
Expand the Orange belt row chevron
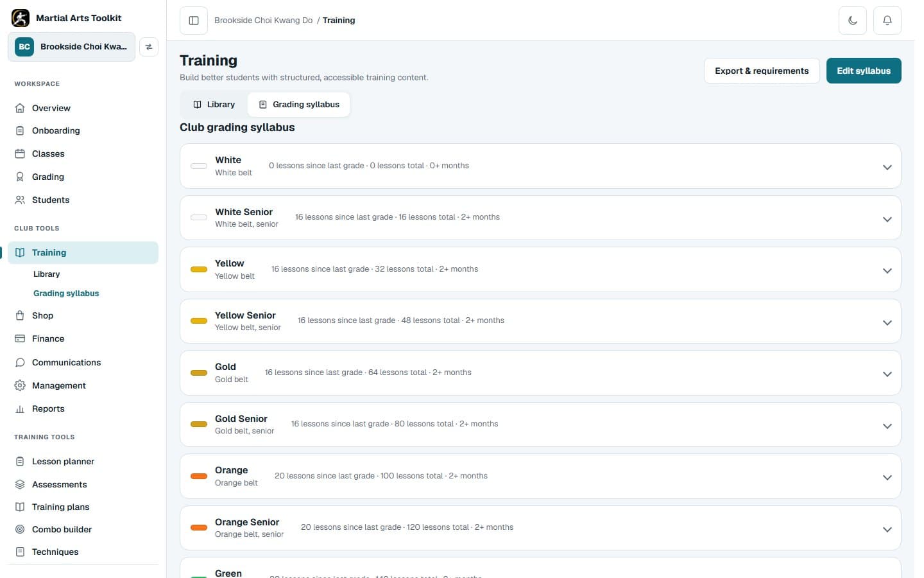(x=887, y=477)
